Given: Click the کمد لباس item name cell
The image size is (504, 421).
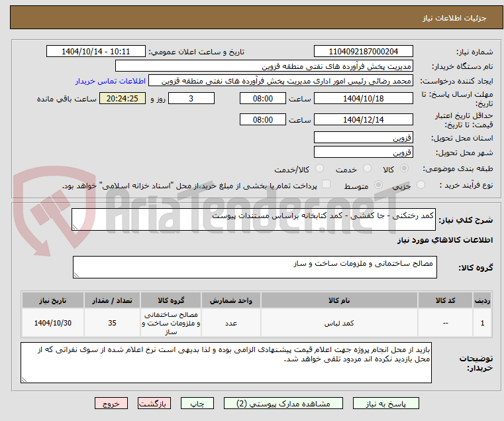Looking at the screenshot, I should [x=339, y=323].
